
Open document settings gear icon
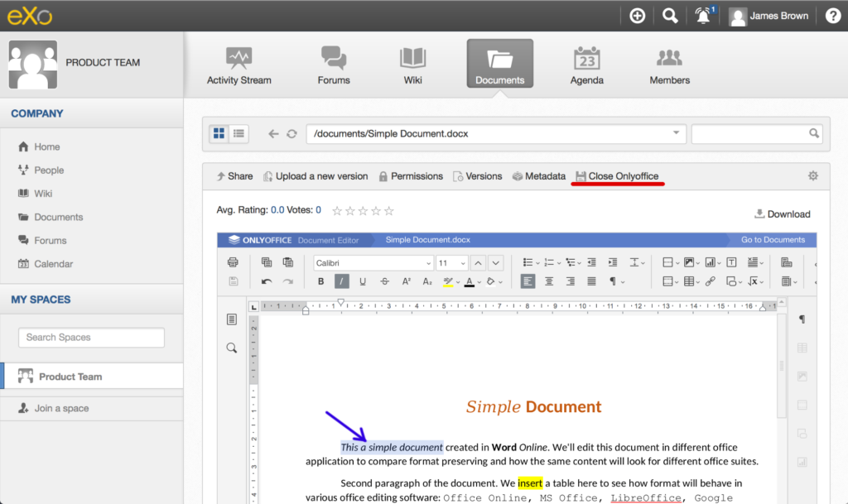(813, 175)
